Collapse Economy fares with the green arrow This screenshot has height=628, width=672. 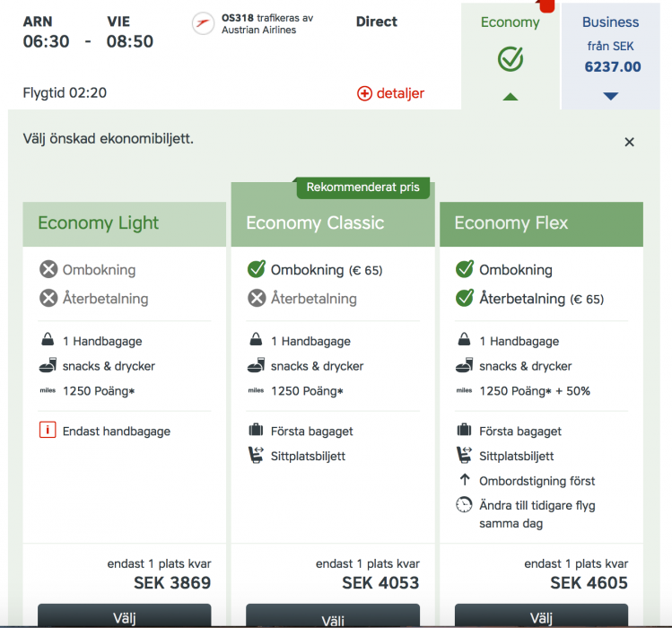[x=511, y=96]
